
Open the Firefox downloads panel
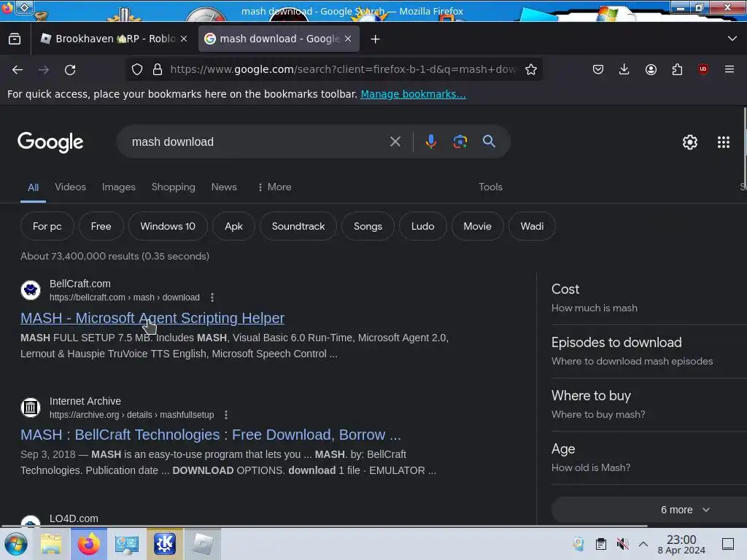pyautogui.click(x=624, y=69)
